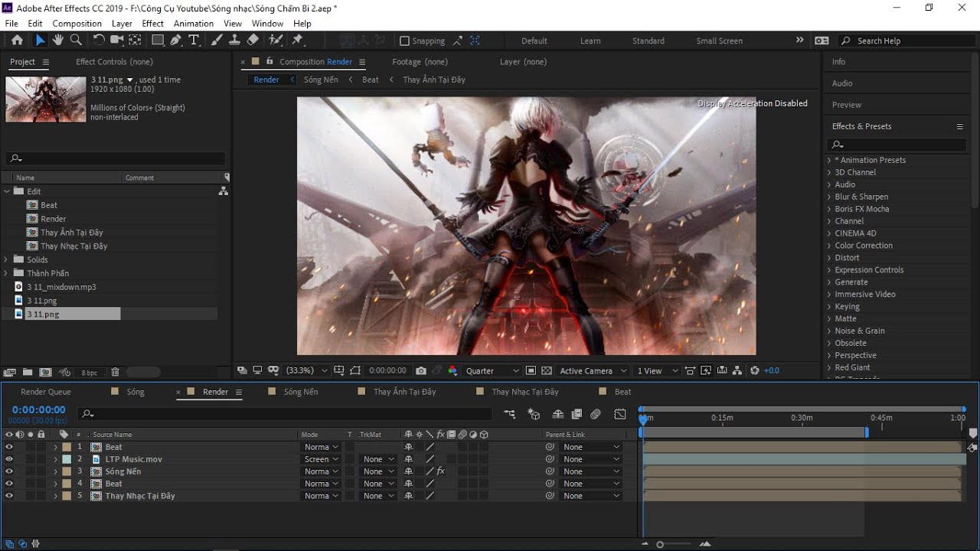
Task: Click the LTP Music.mov label color swatch
Action: point(67,459)
